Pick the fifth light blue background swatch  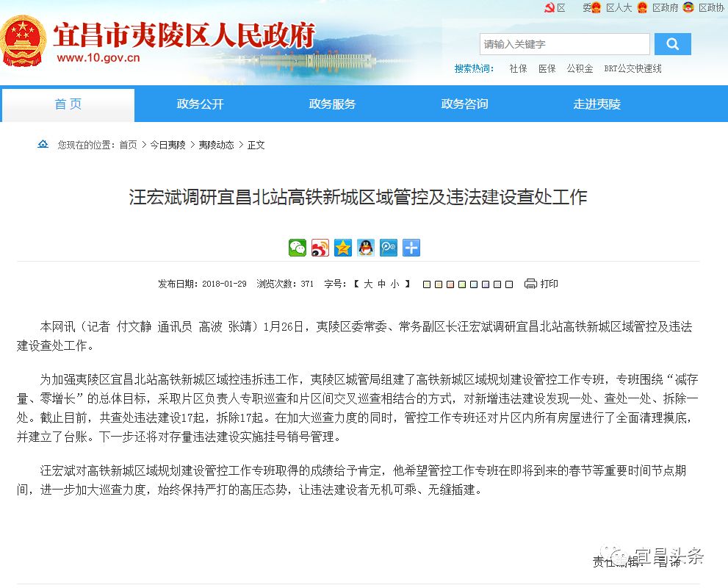(x=474, y=284)
